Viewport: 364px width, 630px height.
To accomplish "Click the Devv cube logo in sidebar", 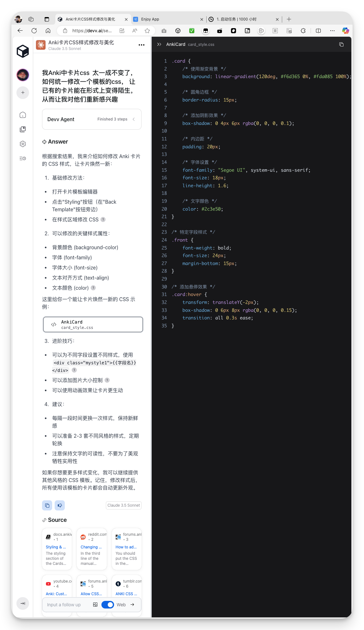I will (x=23, y=51).
